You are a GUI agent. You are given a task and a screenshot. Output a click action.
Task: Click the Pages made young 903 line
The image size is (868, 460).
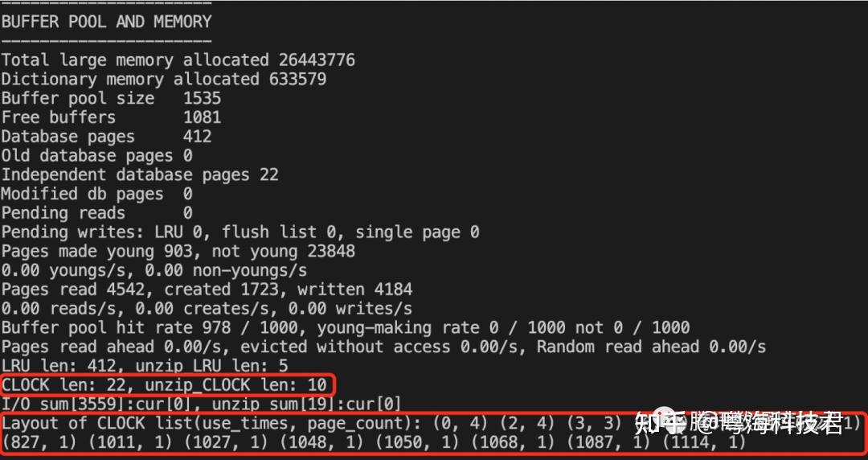point(178,252)
